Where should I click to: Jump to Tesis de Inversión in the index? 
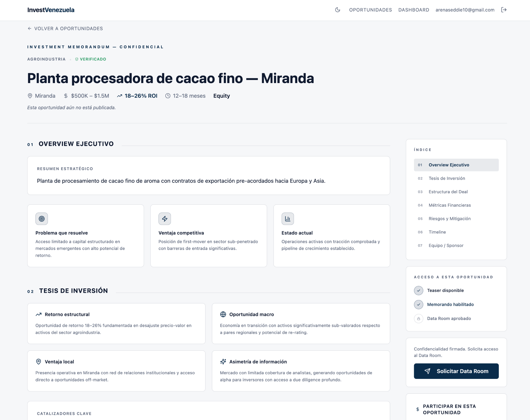coord(456,178)
